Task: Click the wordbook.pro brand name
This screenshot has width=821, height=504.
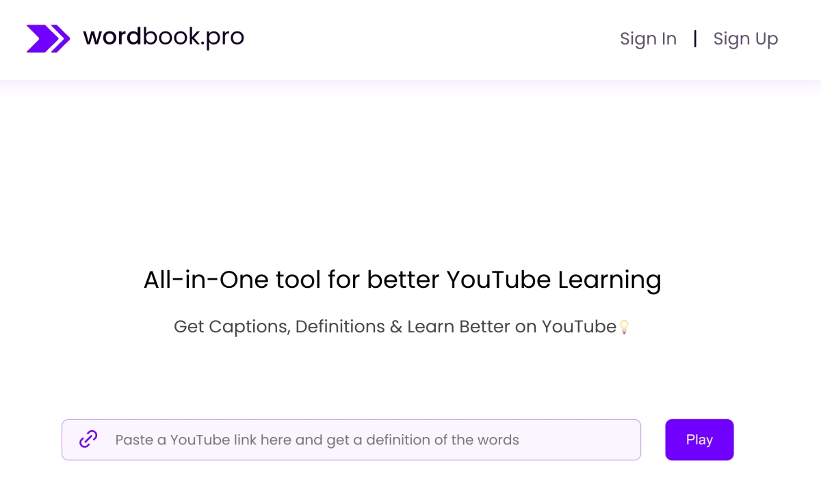Action: point(163,37)
